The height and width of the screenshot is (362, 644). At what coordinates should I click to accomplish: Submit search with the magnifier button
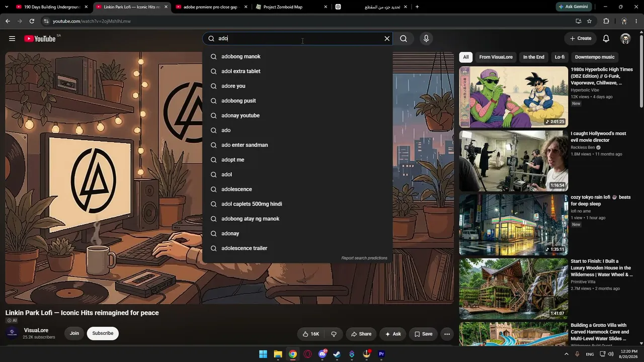pyautogui.click(x=404, y=39)
